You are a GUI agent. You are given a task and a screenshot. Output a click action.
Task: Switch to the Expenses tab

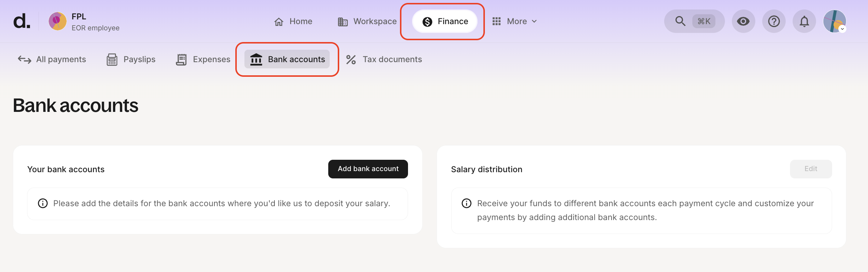coord(211,59)
